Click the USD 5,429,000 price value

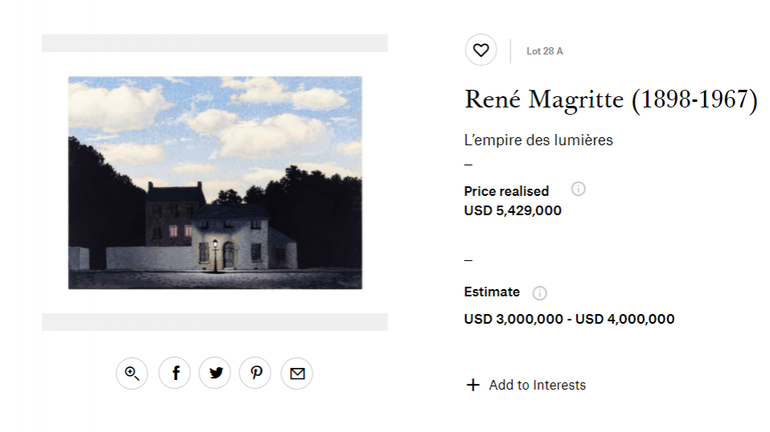(x=512, y=210)
